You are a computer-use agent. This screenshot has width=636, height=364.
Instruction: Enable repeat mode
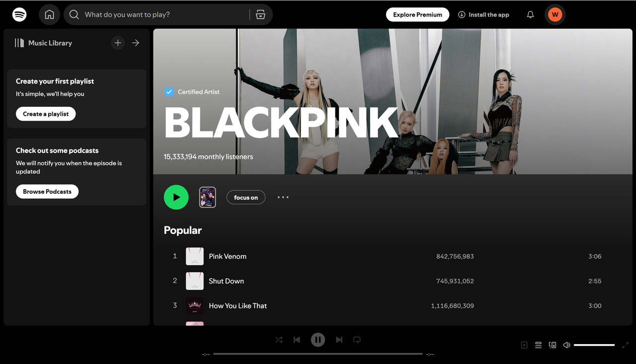point(357,340)
